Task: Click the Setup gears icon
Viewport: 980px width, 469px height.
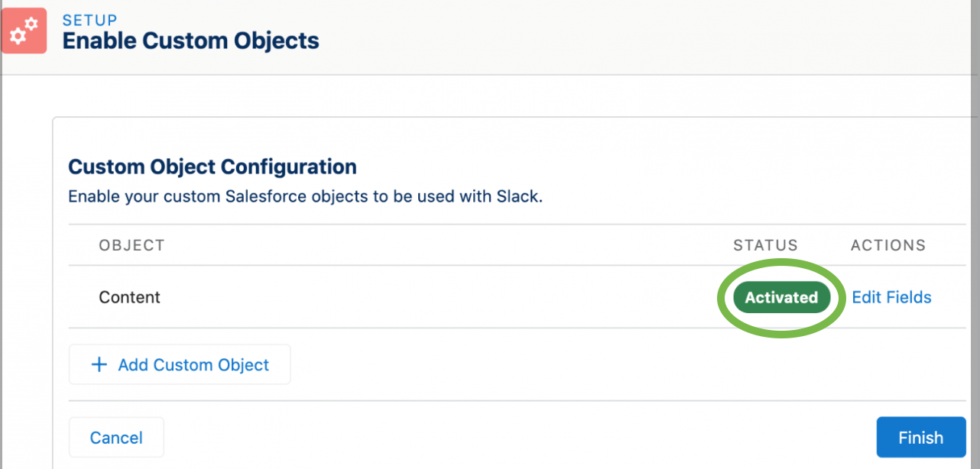Action: pyautogui.click(x=24, y=31)
